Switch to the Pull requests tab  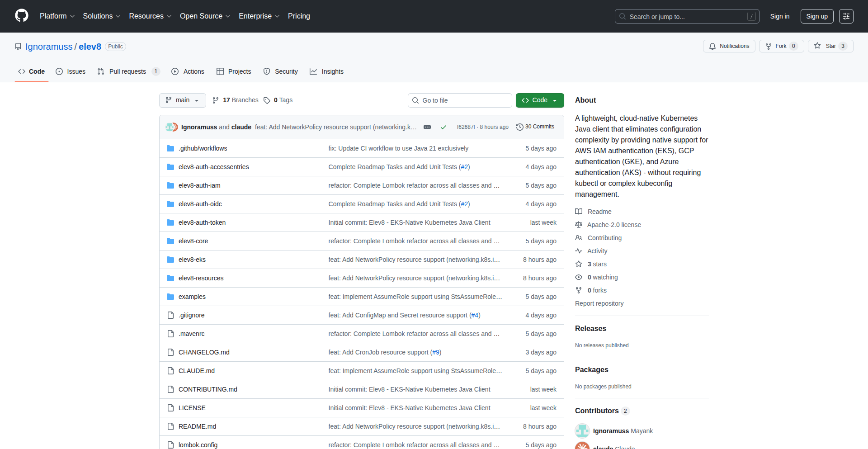(128, 71)
